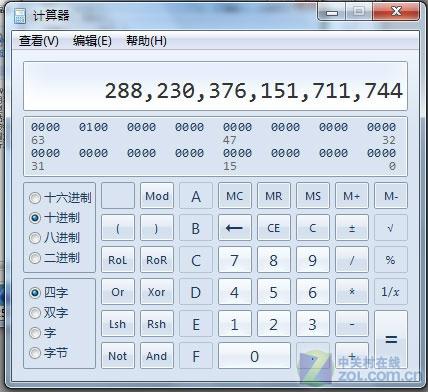Open the 查看(V) View menu
The image size is (428, 392).
click(39, 41)
